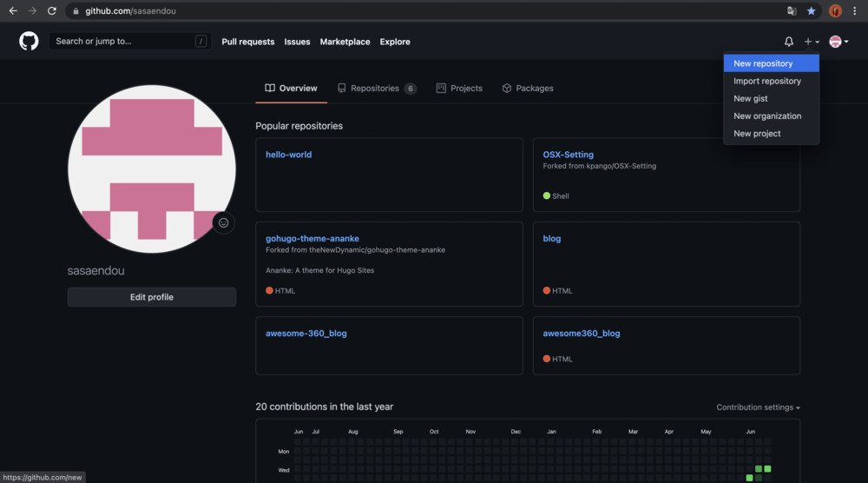Open the translate page icon in address bar
This screenshot has width=868, height=483.
pos(792,10)
